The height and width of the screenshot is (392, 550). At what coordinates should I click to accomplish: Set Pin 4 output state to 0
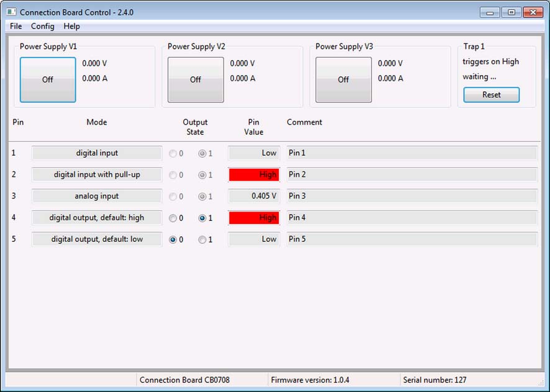point(176,218)
